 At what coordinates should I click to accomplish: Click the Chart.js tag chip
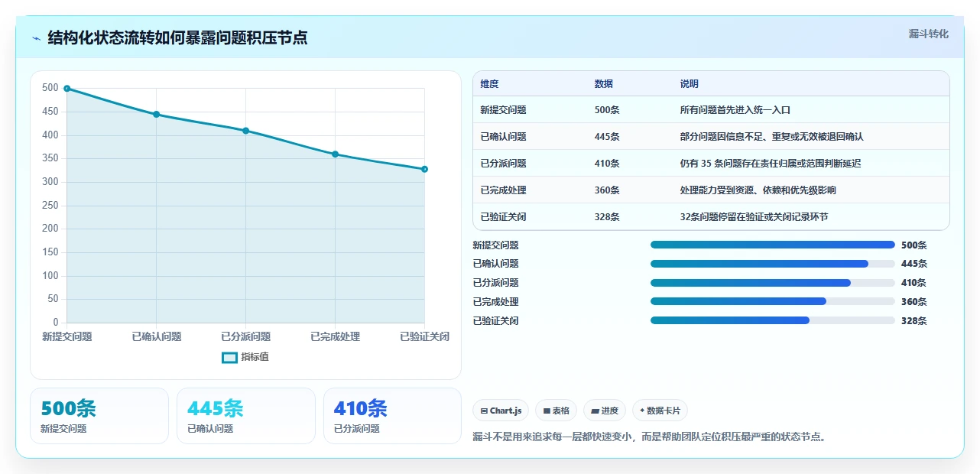click(501, 411)
